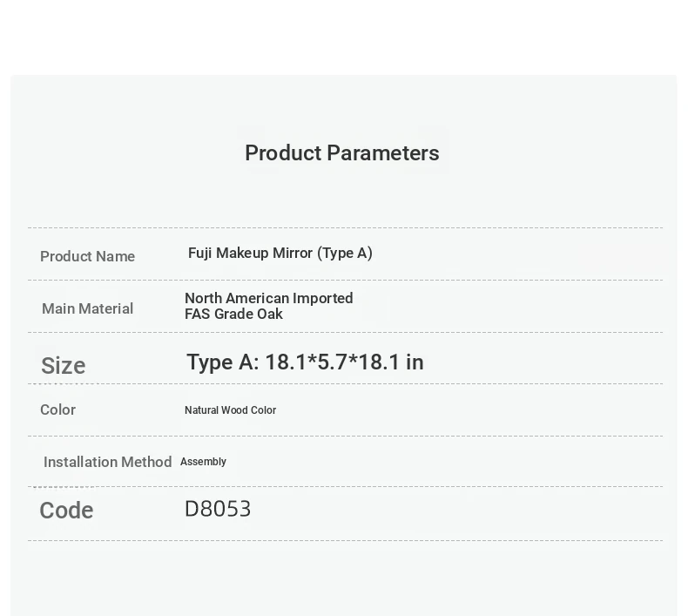The height and width of the screenshot is (616, 688).
Task: Click "(Type A)" in the product name row
Action: pyautogui.click(x=345, y=254)
